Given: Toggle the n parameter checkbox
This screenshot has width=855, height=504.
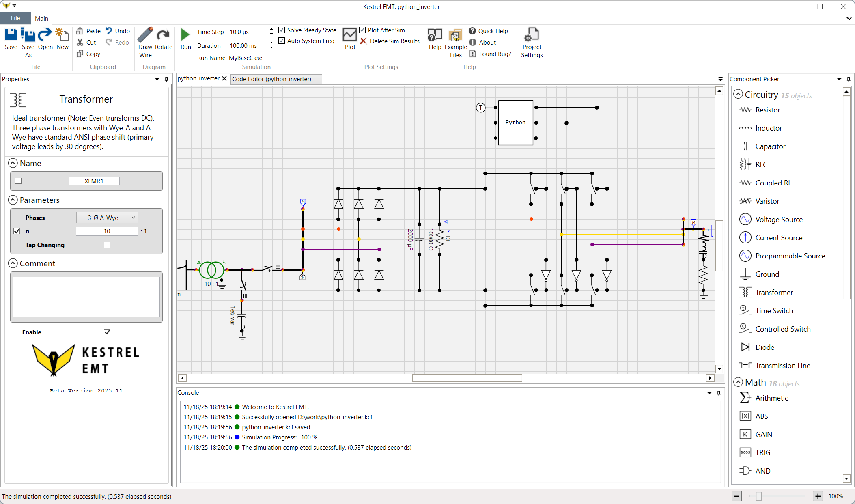Looking at the screenshot, I should (17, 231).
